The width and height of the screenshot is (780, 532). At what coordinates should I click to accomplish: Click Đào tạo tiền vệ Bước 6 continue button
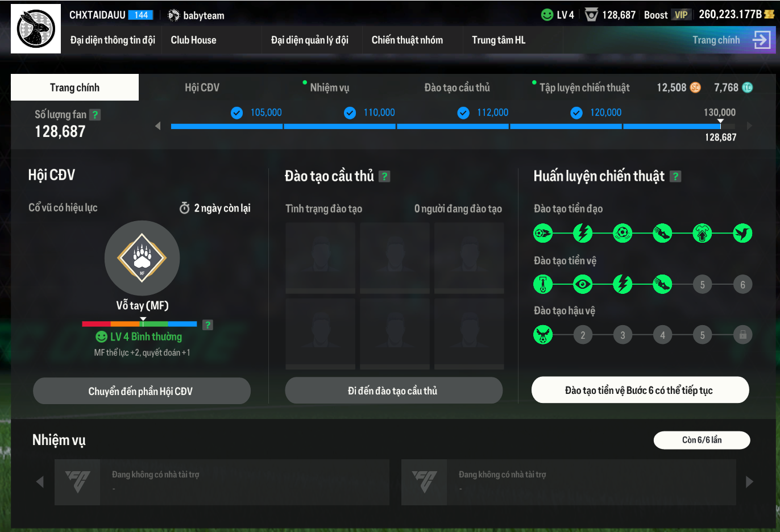(x=640, y=390)
